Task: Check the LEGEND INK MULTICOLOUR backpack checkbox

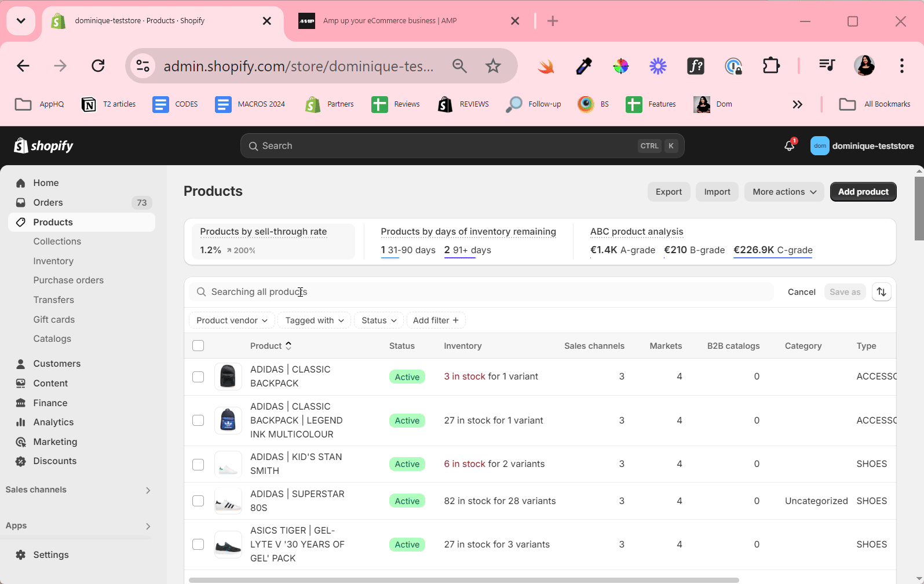Action: (x=198, y=420)
